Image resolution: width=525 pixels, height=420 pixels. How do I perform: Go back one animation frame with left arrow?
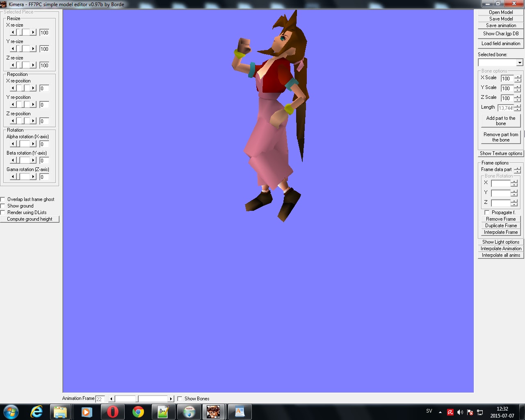(x=111, y=399)
